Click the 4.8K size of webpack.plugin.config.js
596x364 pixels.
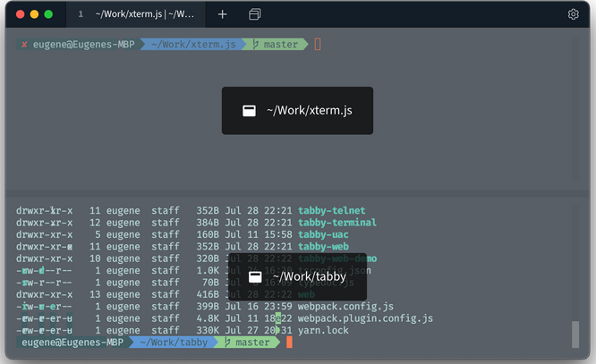208,318
